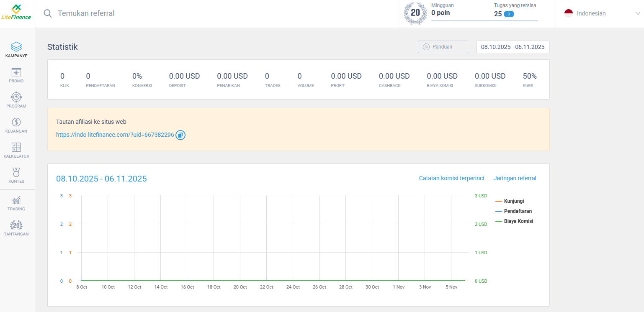Click the Panduan button
Viewport: 644px width, 312px height.
(443, 47)
